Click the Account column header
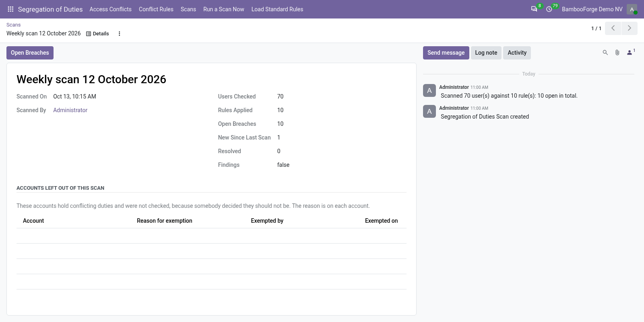Screen dimensions: 644x322 [x=33, y=221]
